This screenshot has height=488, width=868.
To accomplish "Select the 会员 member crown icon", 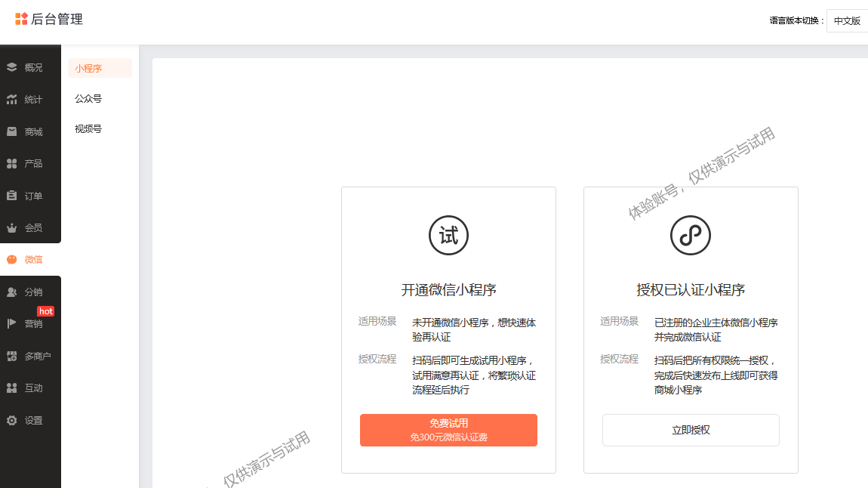I will point(11,227).
